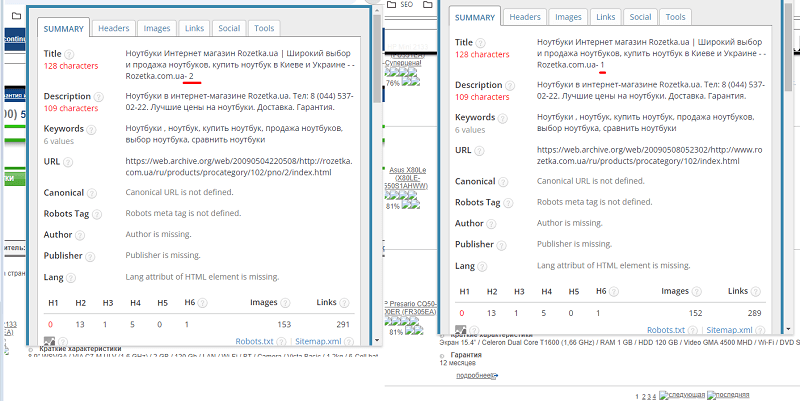
Task: Click help icon next to Author in left panel
Action: point(80,235)
